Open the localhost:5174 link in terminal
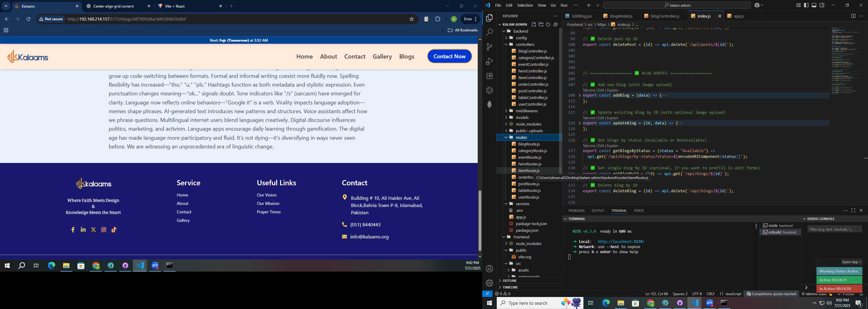Viewport: 868px width, 309px height. (621, 241)
